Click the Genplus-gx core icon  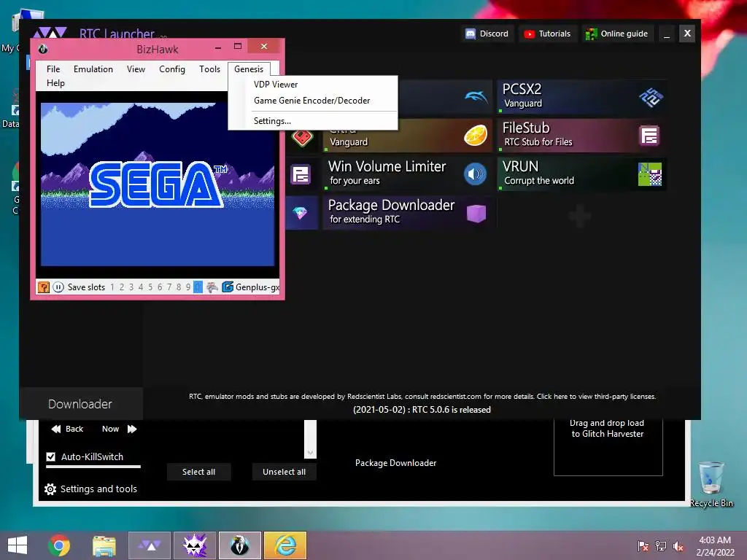click(x=228, y=287)
